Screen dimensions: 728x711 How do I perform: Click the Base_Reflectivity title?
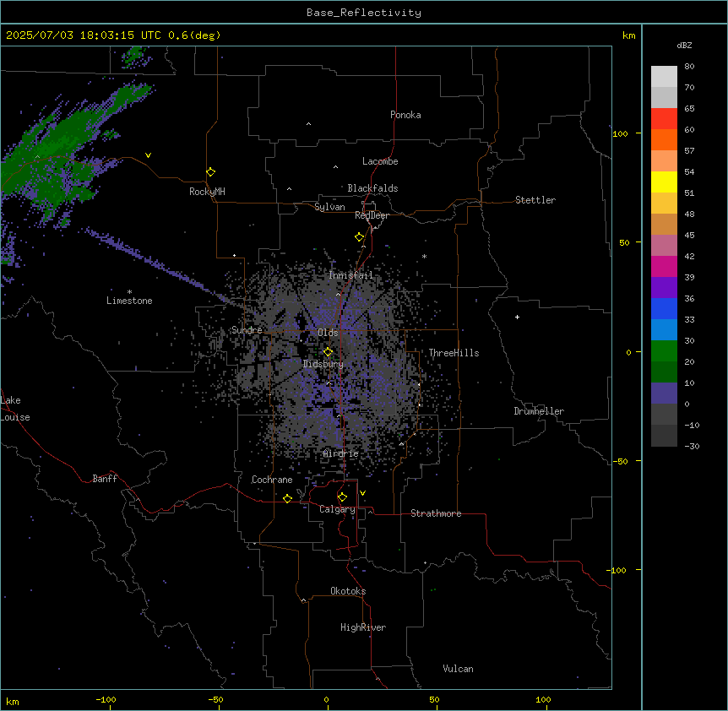(364, 13)
